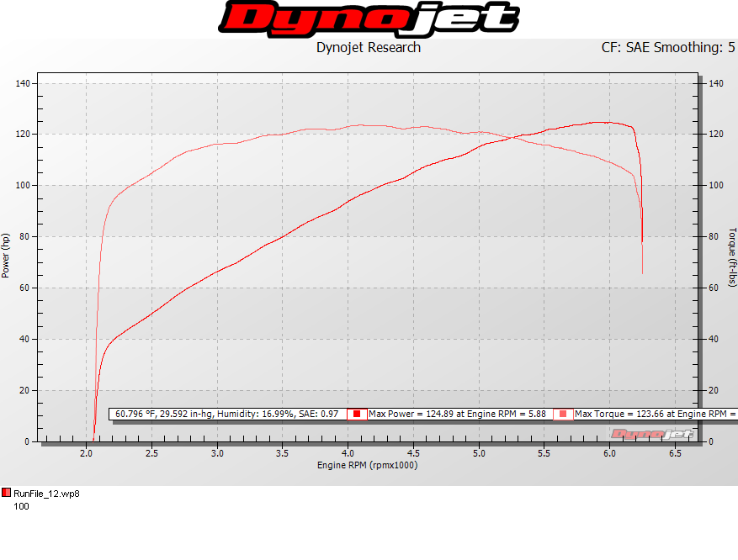Select the Max Torque = 123.66 readout

tap(655, 414)
